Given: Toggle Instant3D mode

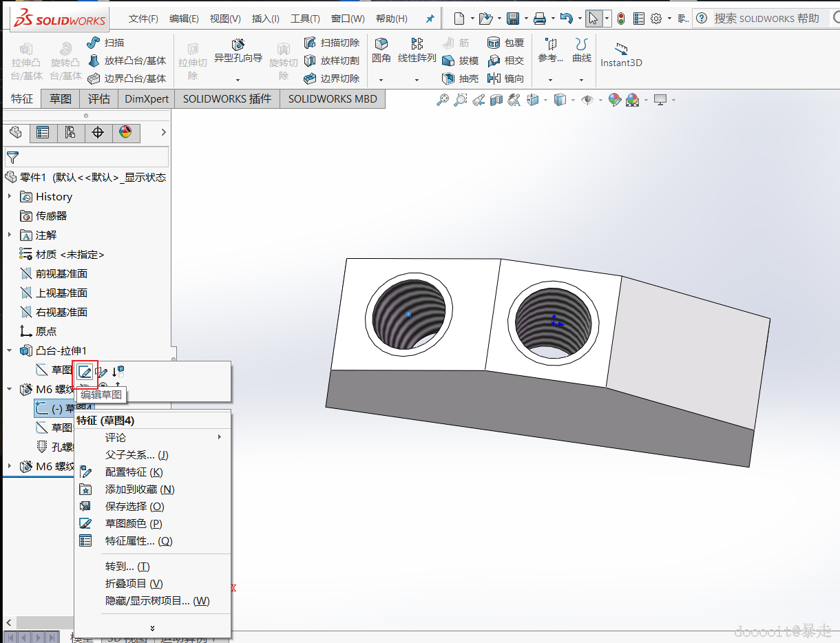Looking at the screenshot, I should [621, 55].
